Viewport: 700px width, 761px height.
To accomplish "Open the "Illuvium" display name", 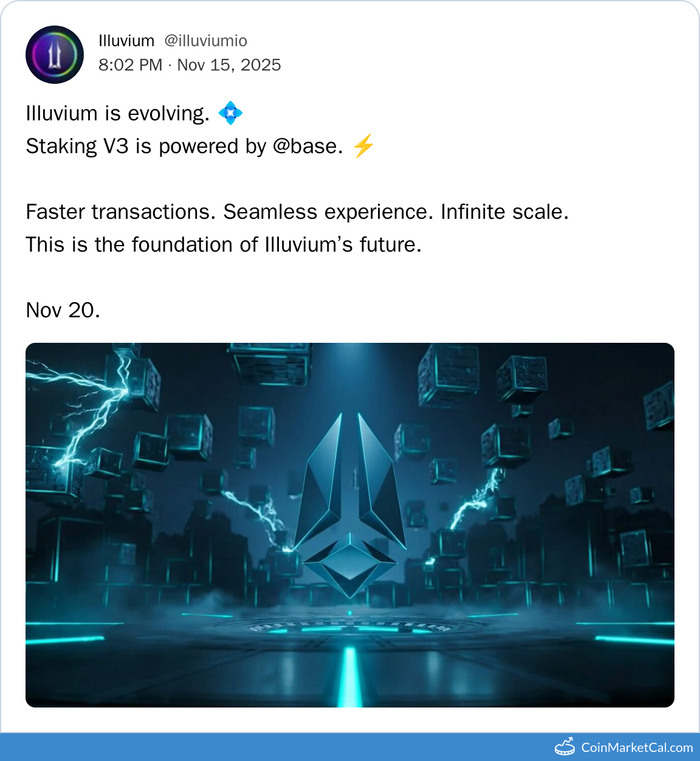I will 126,41.
